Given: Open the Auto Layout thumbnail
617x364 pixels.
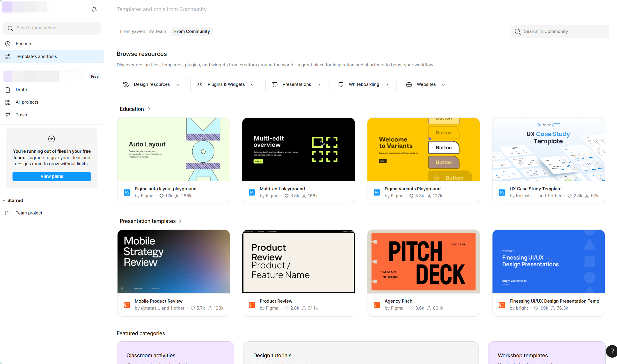Looking at the screenshot, I should click(174, 149).
